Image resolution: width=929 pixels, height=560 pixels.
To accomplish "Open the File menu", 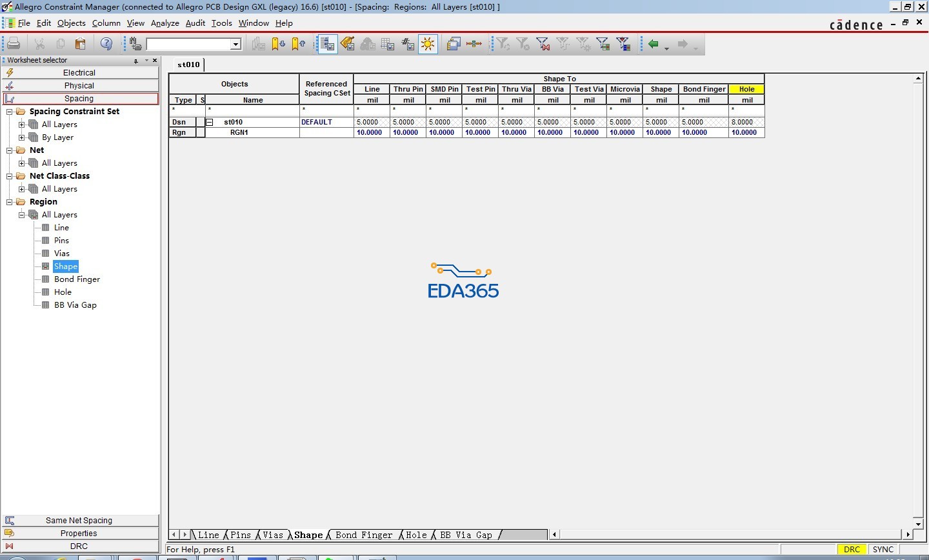I will (24, 23).
